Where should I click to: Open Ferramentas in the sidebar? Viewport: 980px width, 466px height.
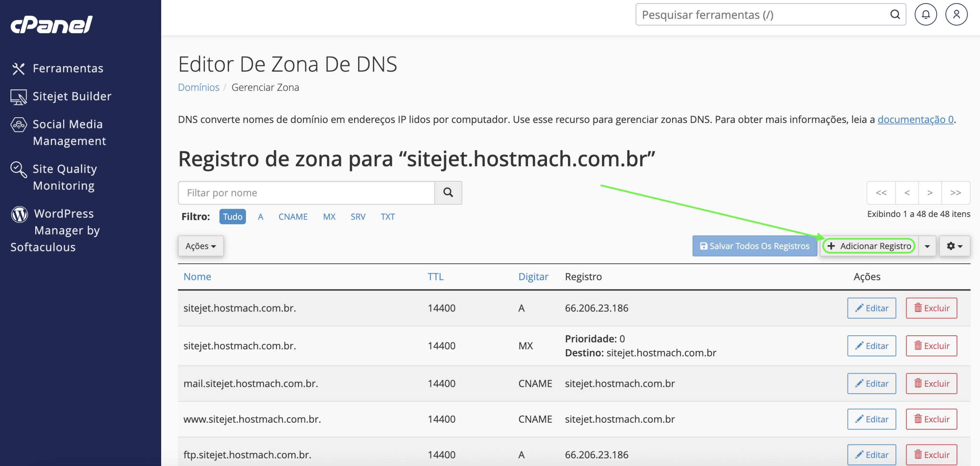57,68
